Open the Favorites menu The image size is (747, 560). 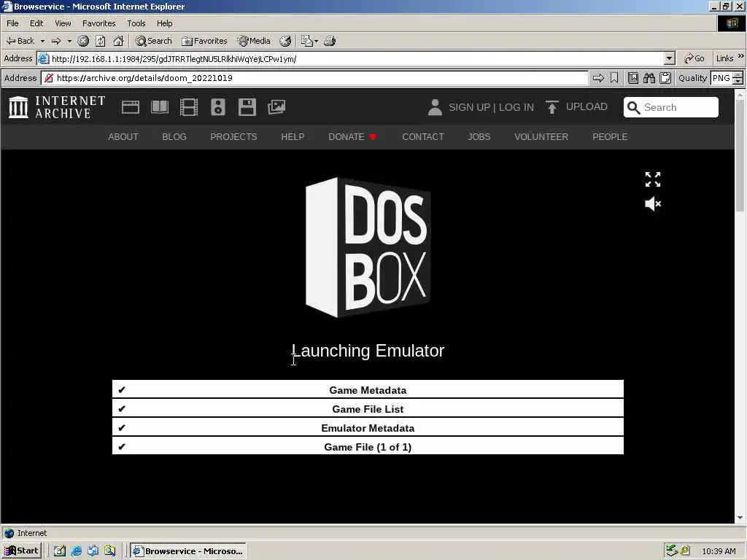coord(98,23)
